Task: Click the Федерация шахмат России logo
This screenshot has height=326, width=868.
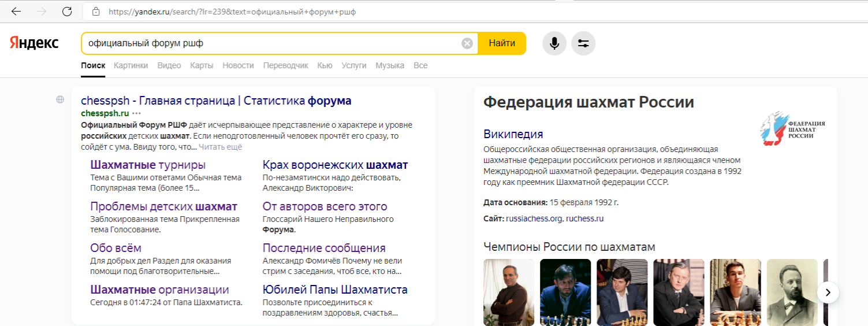Action: pyautogui.click(x=792, y=128)
